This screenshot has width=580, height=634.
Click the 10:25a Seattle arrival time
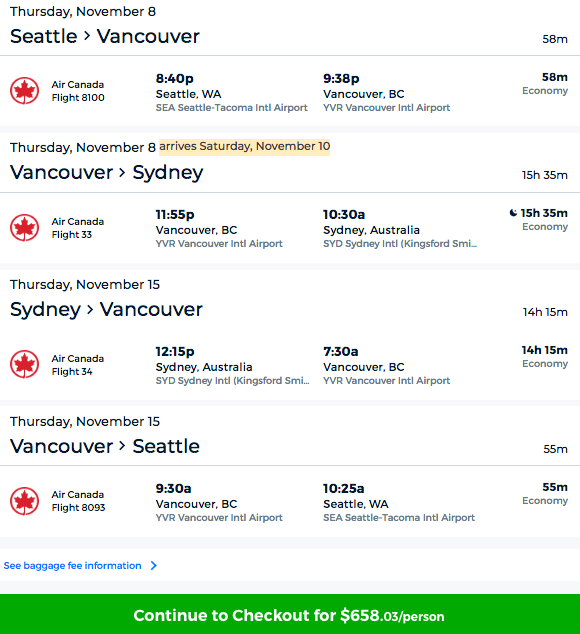(x=343, y=488)
